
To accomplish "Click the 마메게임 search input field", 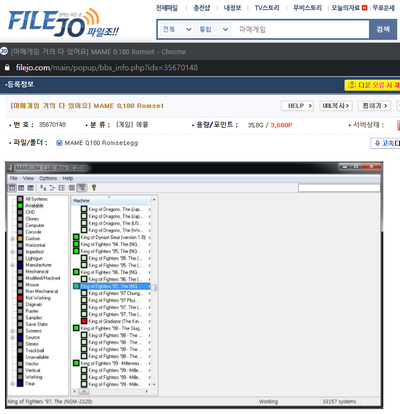I will coord(301,29).
